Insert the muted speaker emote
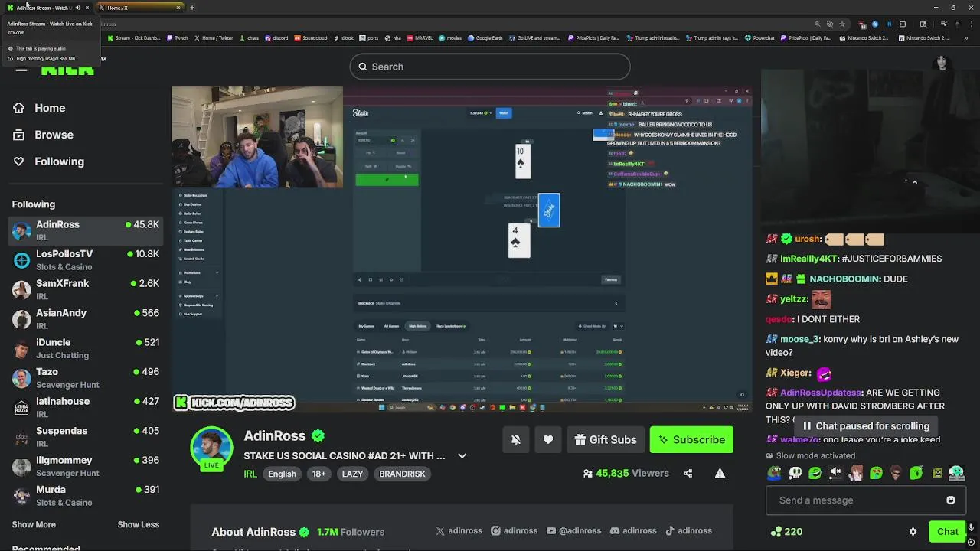This screenshot has height=551, width=980. click(x=835, y=474)
